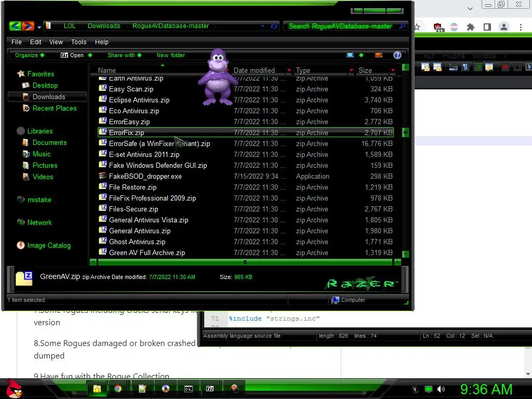Toggle show all characters in Notepad++
The width and height of the screenshot is (532, 399).
[465, 67]
